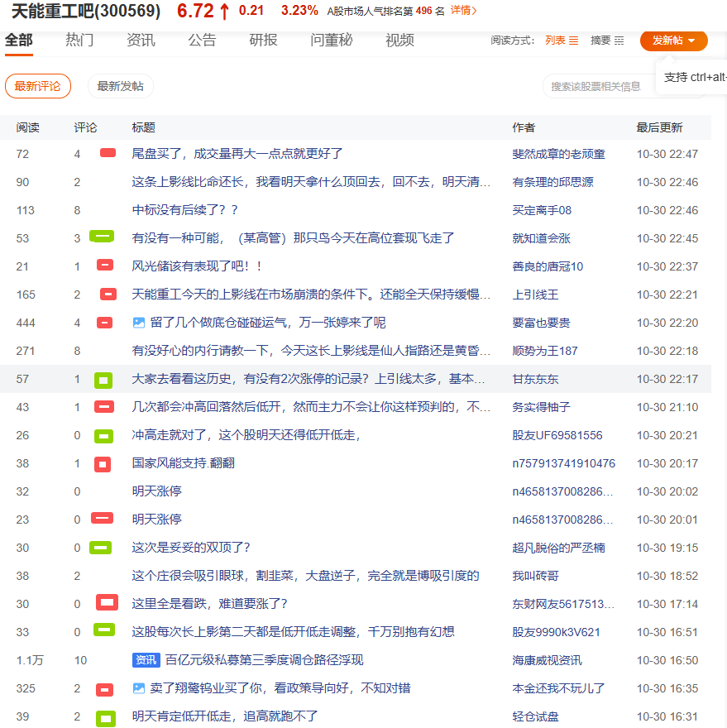Screen dimensions: 727x728
Task: Open the 20:02 明天涨停 post
Action: pos(156,491)
